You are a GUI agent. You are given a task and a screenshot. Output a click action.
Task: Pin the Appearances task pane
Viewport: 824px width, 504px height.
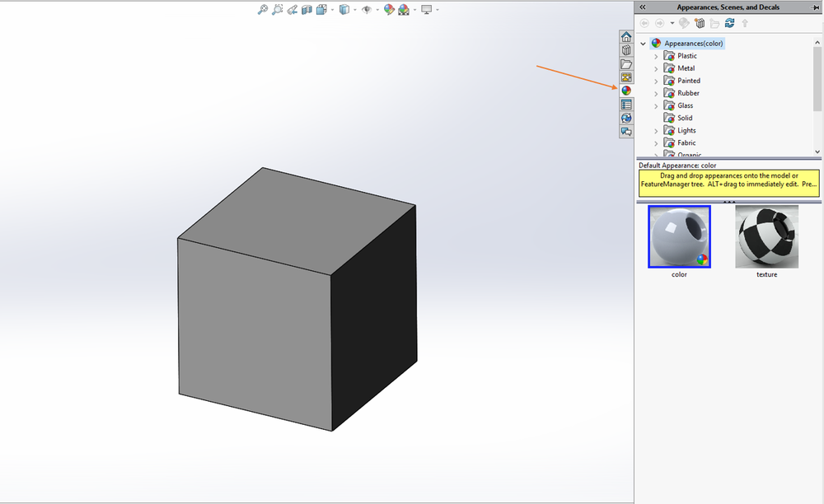[816, 7]
